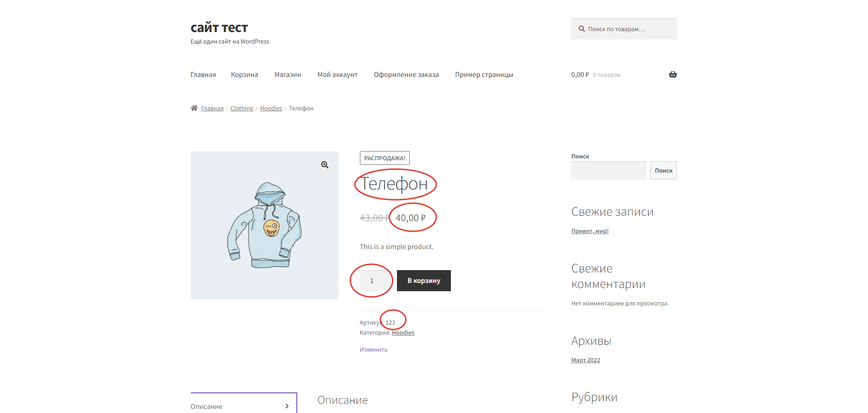This screenshot has height=413, width=868.
Task: Click the home icon in breadcrumbs
Action: tap(194, 109)
